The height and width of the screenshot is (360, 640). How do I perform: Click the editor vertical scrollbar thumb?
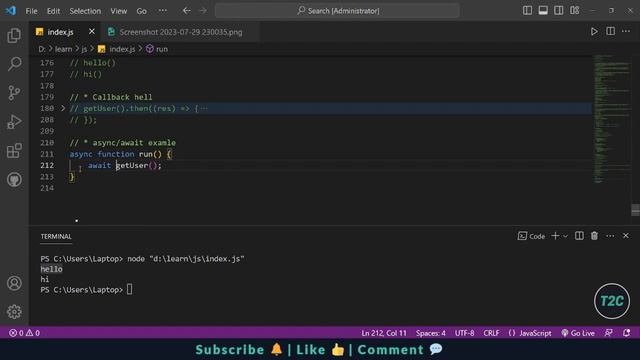pos(636,210)
